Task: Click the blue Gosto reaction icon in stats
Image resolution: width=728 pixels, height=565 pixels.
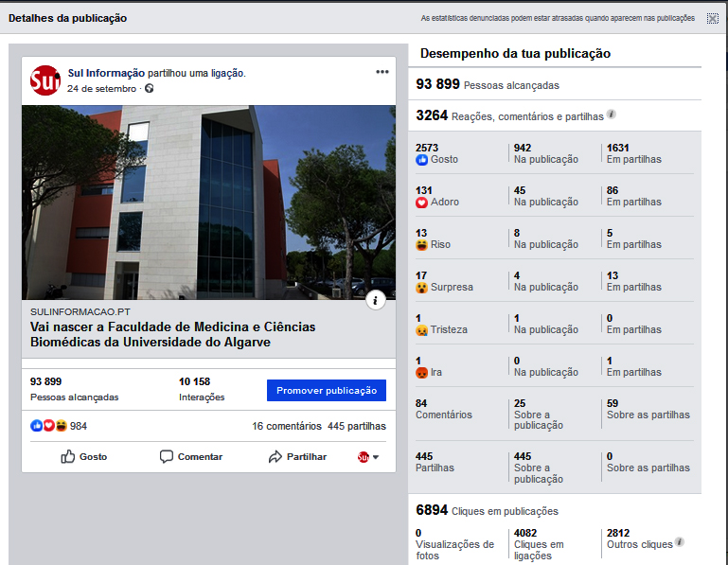Action: pos(421,160)
